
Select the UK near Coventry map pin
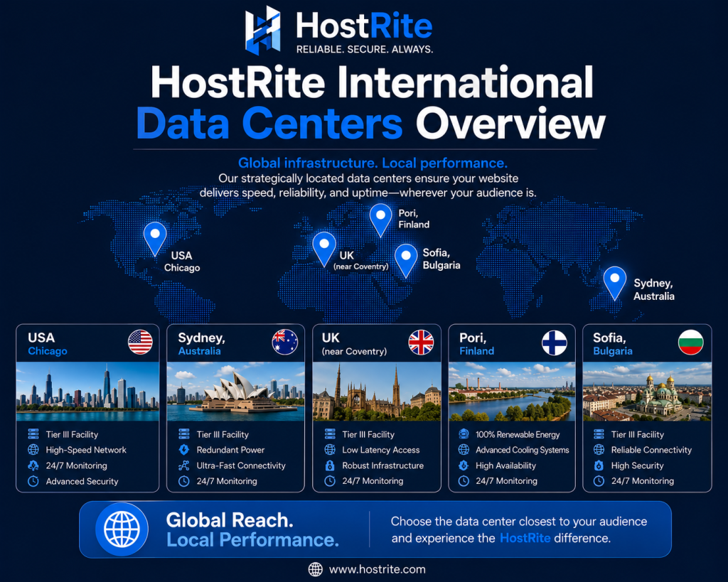point(324,249)
